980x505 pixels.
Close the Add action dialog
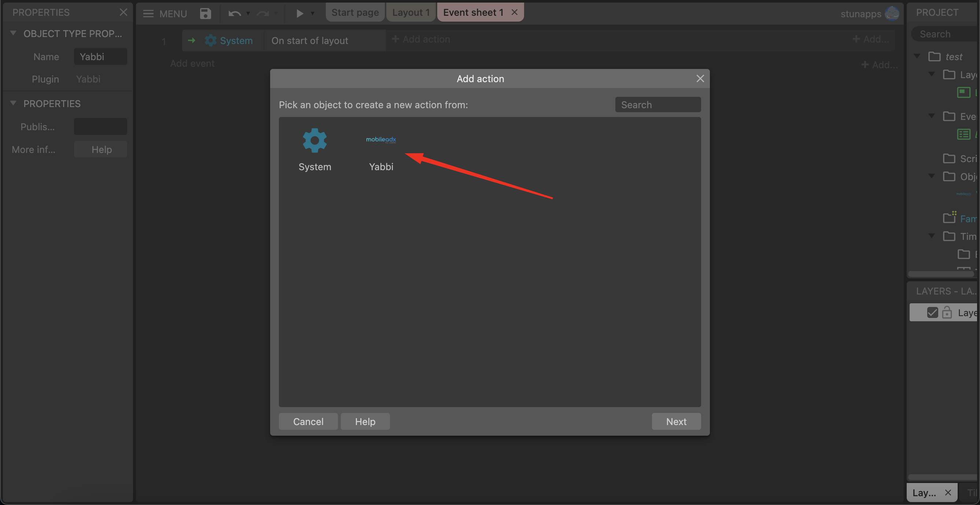pyautogui.click(x=700, y=78)
